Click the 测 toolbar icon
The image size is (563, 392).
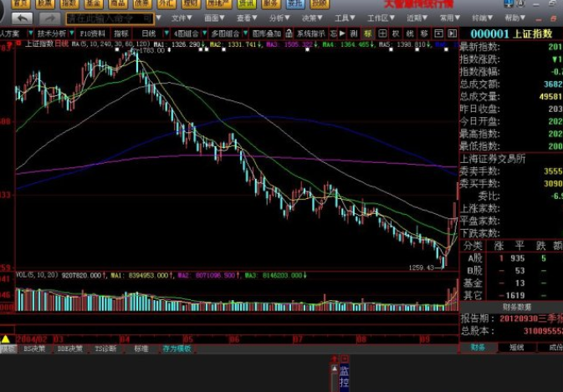(x=354, y=33)
